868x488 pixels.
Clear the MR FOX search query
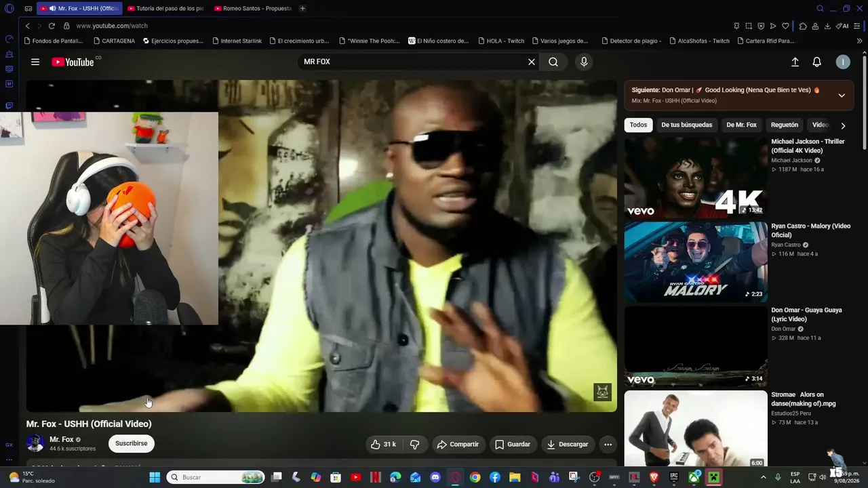[532, 62]
